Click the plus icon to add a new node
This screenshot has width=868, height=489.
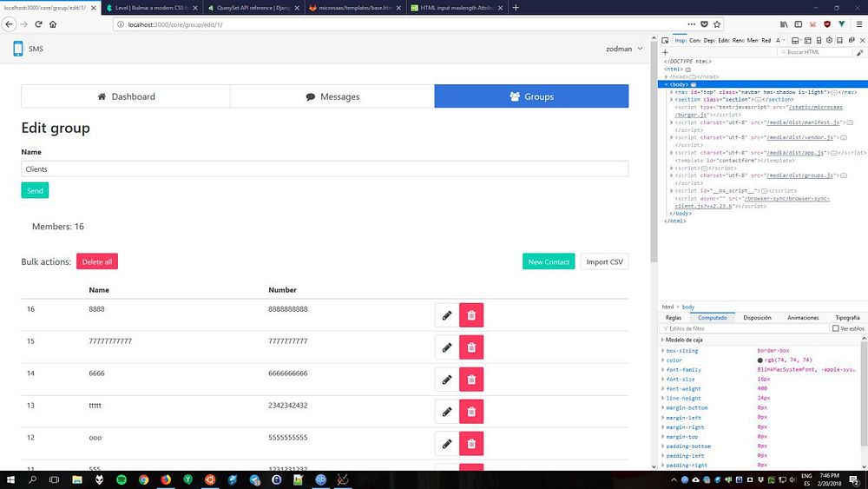click(x=666, y=53)
